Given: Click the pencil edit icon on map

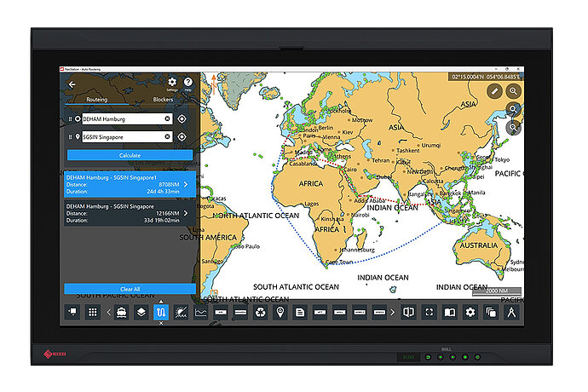Looking at the screenshot, I should pos(494,91).
